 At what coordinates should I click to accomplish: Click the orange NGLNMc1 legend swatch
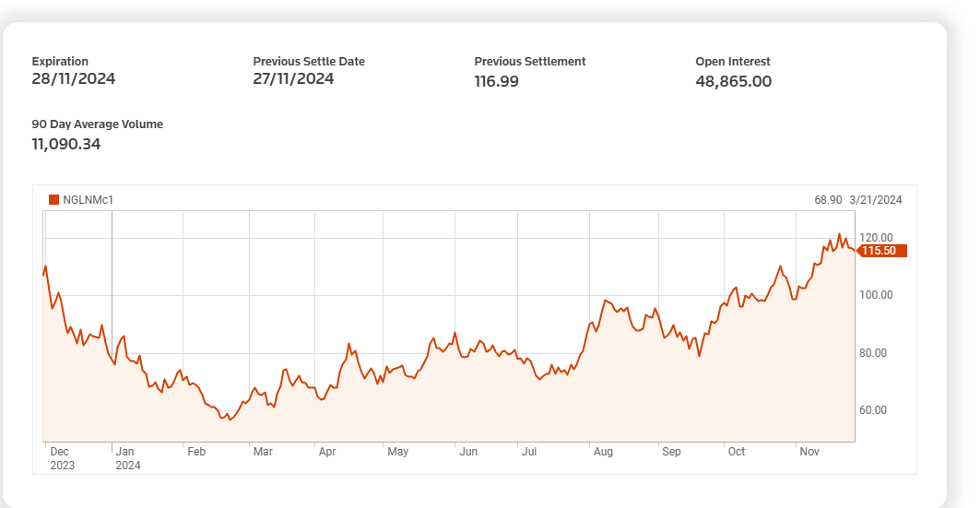click(x=53, y=200)
